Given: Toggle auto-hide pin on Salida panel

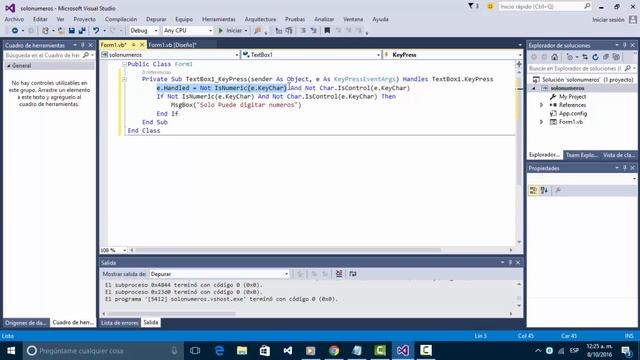Looking at the screenshot, I should click(x=510, y=262).
